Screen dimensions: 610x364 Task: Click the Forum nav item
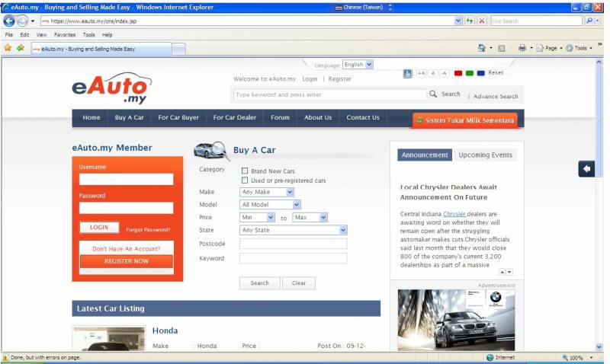(280, 118)
